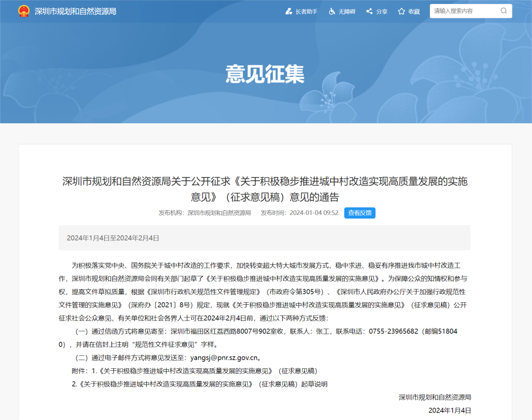
Task: Click the 长者助手 person icon
Action: click(x=289, y=11)
